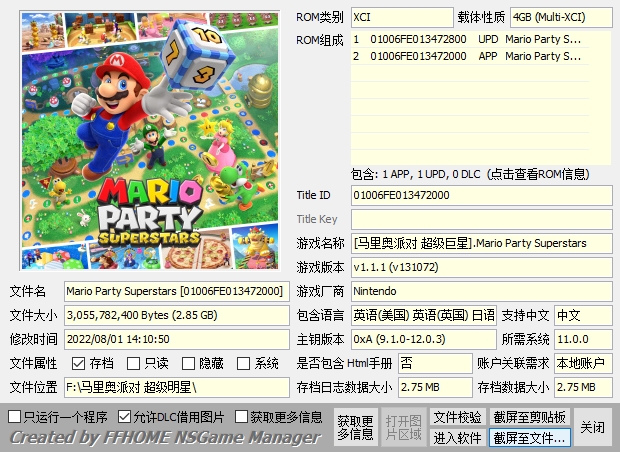Close the dialog with 关闭 button
Image resolution: width=620 pixels, height=452 pixels.
pyautogui.click(x=593, y=427)
